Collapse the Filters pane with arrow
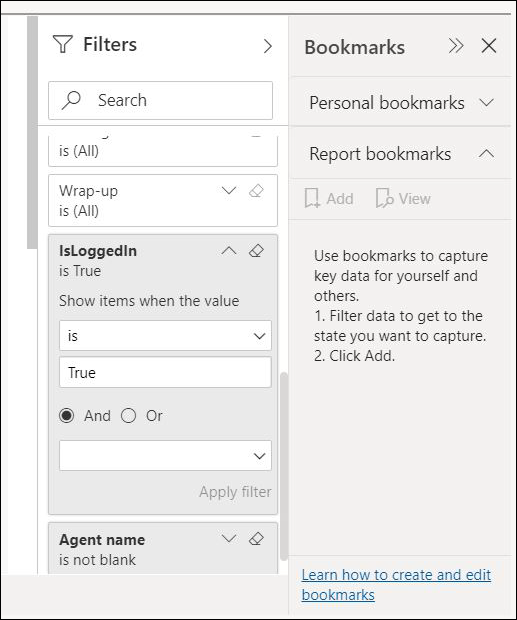 tap(268, 46)
